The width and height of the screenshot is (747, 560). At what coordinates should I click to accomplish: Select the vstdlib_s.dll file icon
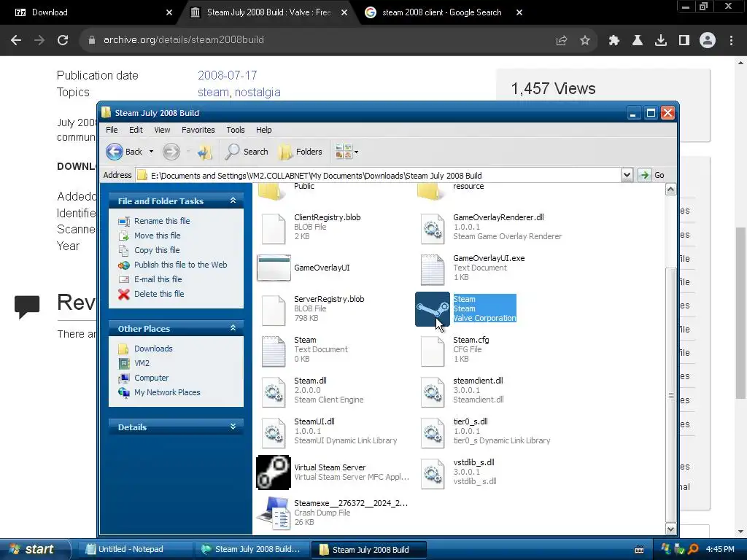pyautogui.click(x=433, y=472)
